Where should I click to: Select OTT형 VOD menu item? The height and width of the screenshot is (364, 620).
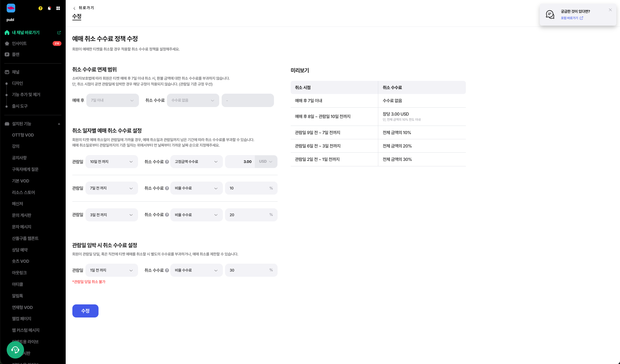coord(23,135)
